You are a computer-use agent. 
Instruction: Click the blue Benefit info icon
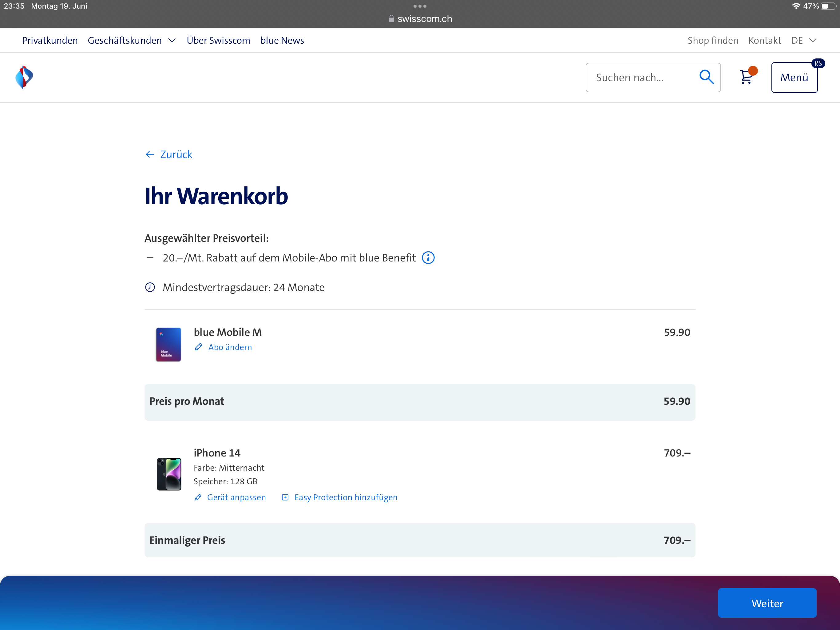click(x=428, y=258)
